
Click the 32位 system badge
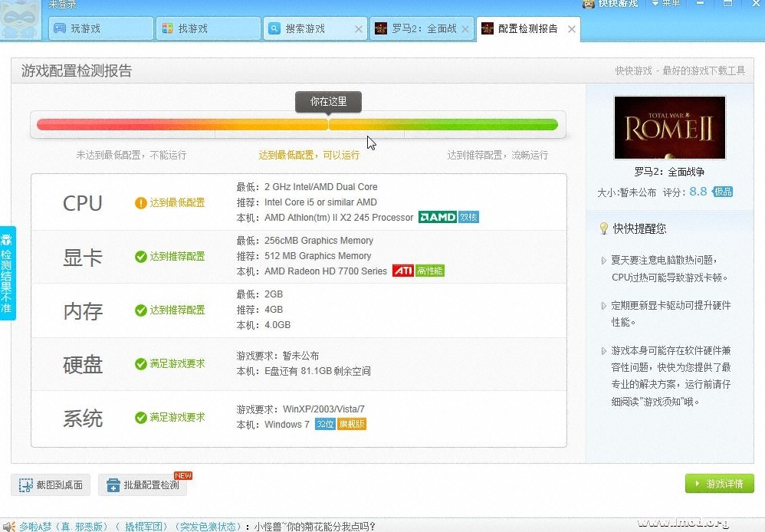pyautogui.click(x=325, y=425)
